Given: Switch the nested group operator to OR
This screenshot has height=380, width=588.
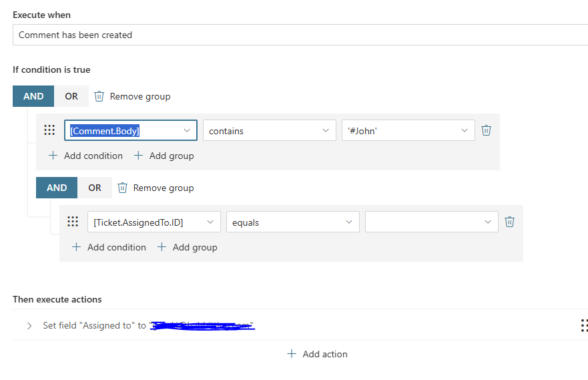Looking at the screenshot, I should point(95,188).
